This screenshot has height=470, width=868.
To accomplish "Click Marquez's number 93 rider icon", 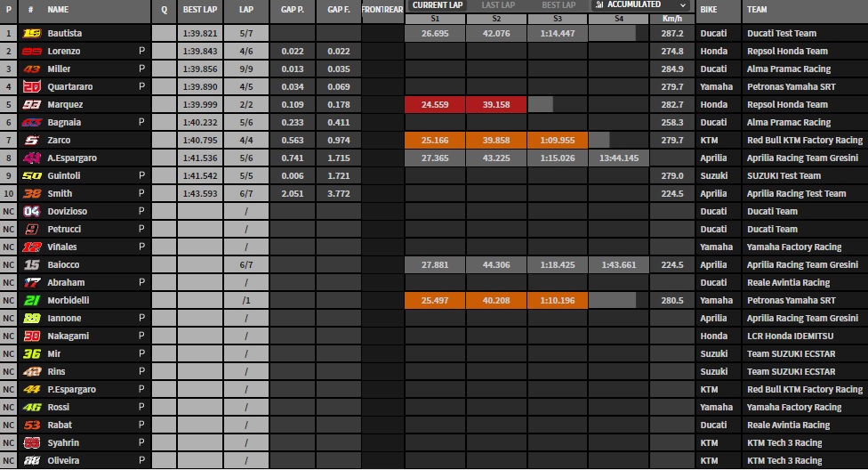I will click(31, 104).
